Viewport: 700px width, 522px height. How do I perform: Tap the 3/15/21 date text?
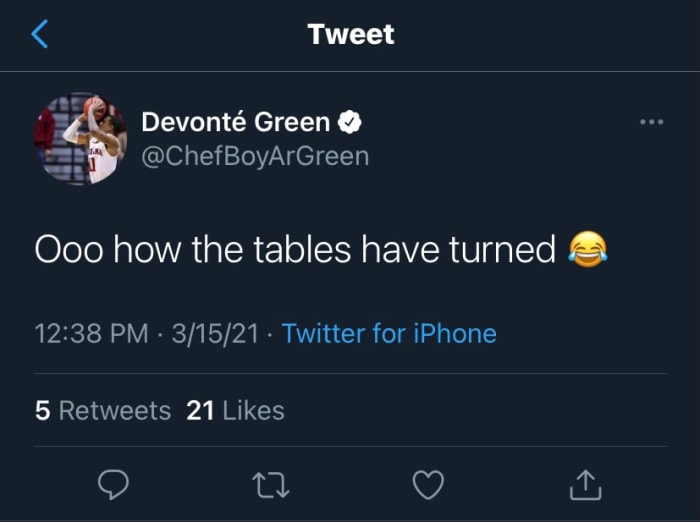[x=217, y=333]
